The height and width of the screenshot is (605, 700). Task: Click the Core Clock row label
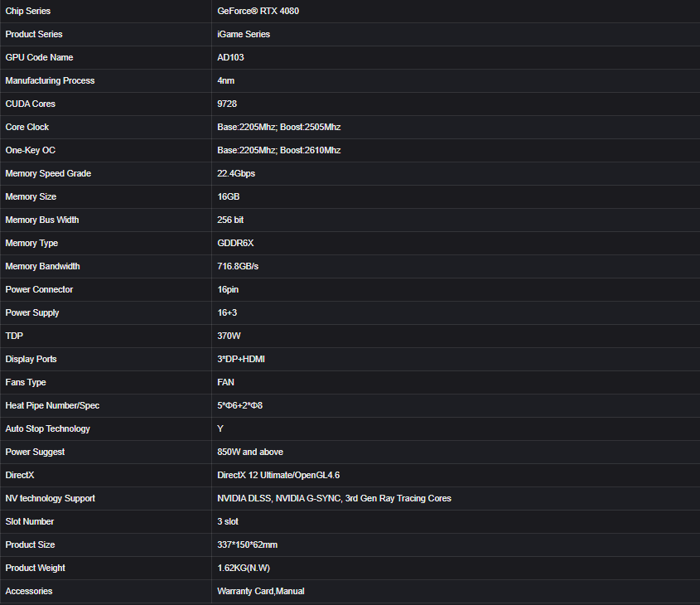click(27, 128)
